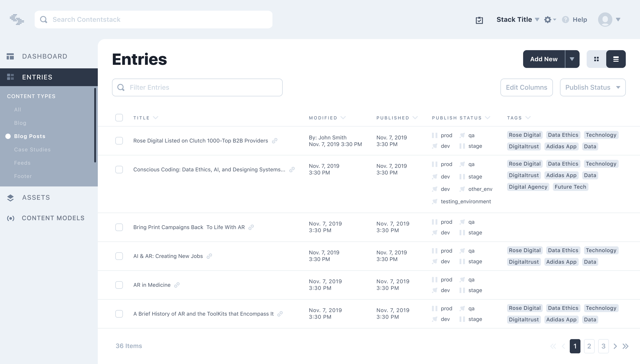This screenshot has width=640, height=364.
Task: Select Case Studies content type
Action: click(32, 149)
